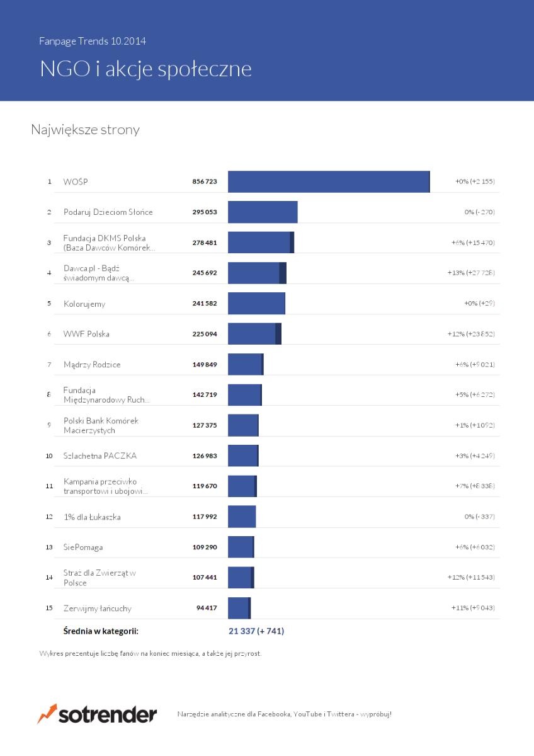
Task: Select 'Fundacja DKMS Polska' page name
Action: click(x=109, y=243)
